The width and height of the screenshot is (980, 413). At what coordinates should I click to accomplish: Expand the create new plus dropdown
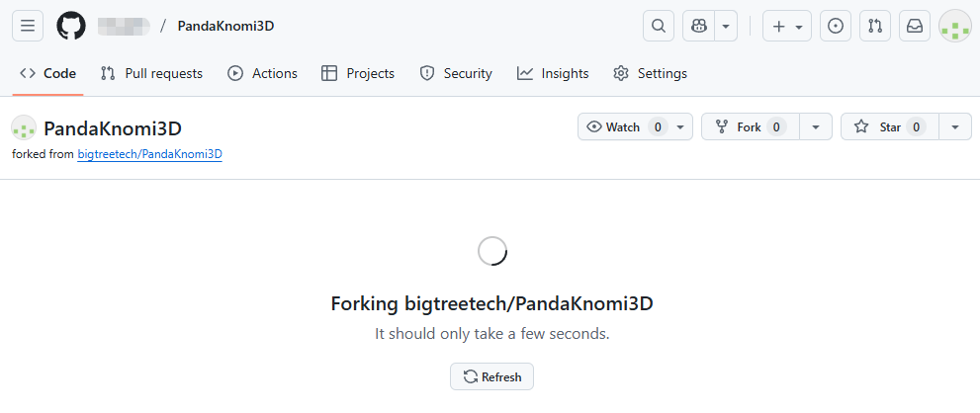point(786,26)
